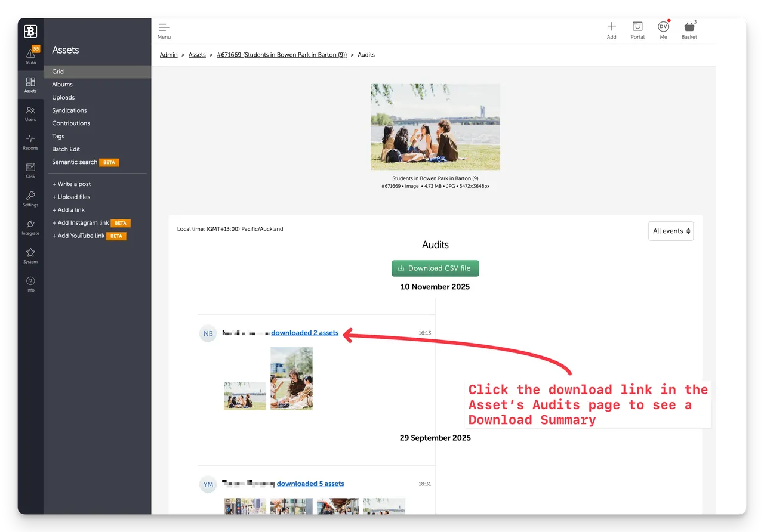The height and width of the screenshot is (532, 764).
Task: Open the Settings wrench icon
Action: [30, 198]
